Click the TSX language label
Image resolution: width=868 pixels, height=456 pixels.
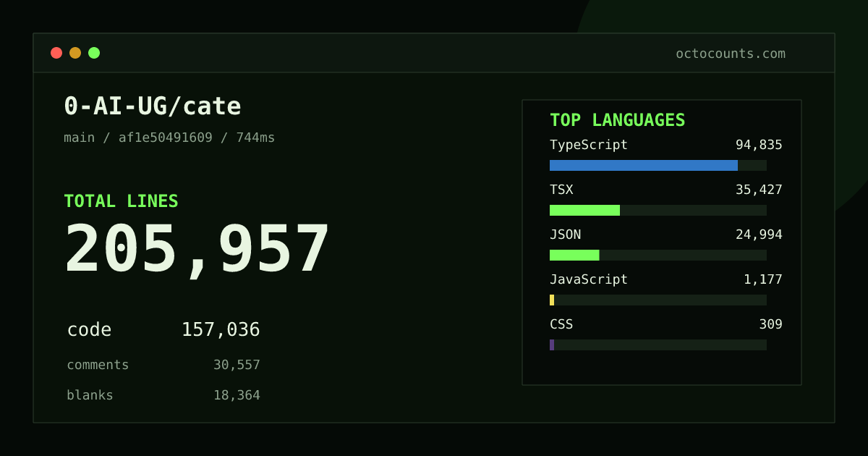(561, 190)
